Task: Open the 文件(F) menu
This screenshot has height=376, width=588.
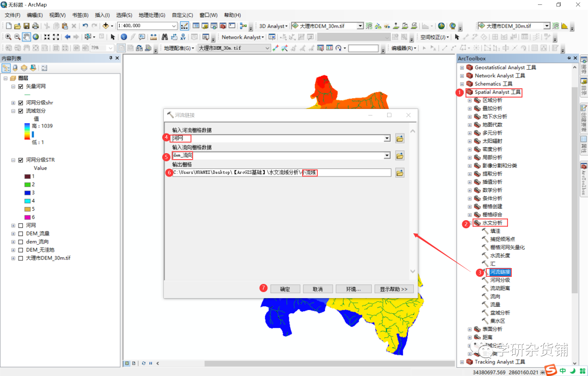Action: [x=13, y=15]
